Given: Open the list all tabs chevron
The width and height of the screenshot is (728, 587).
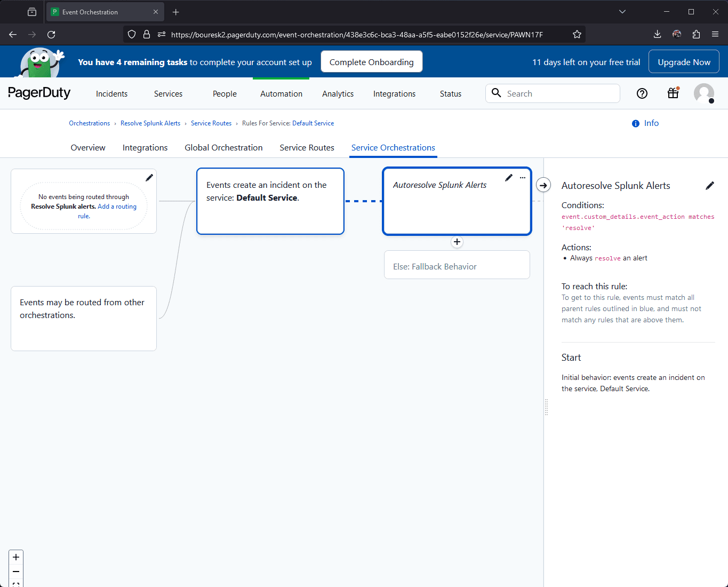Looking at the screenshot, I should (x=622, y=12).
